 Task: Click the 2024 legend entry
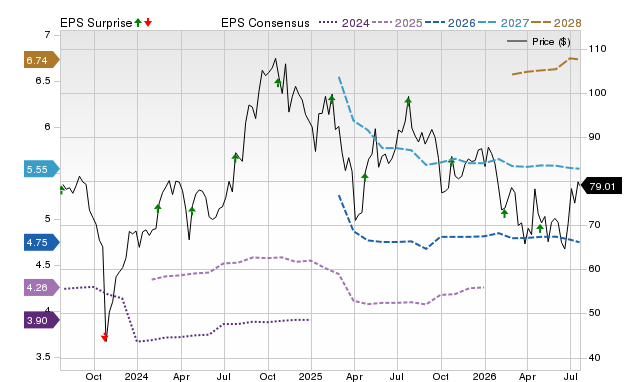click(x=344, y=23)
